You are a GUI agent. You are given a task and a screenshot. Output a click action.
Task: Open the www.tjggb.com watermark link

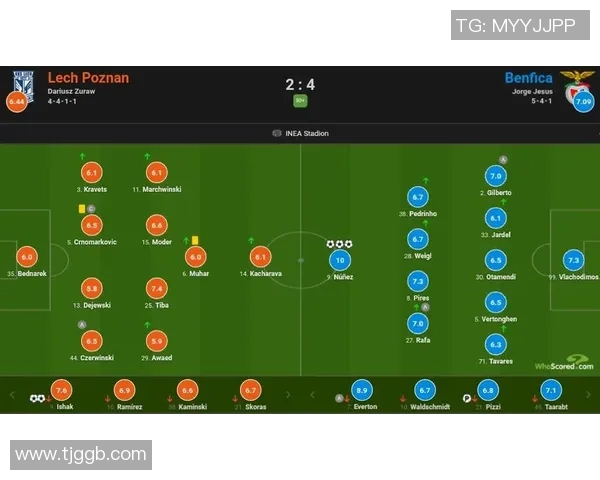[81, 455]
